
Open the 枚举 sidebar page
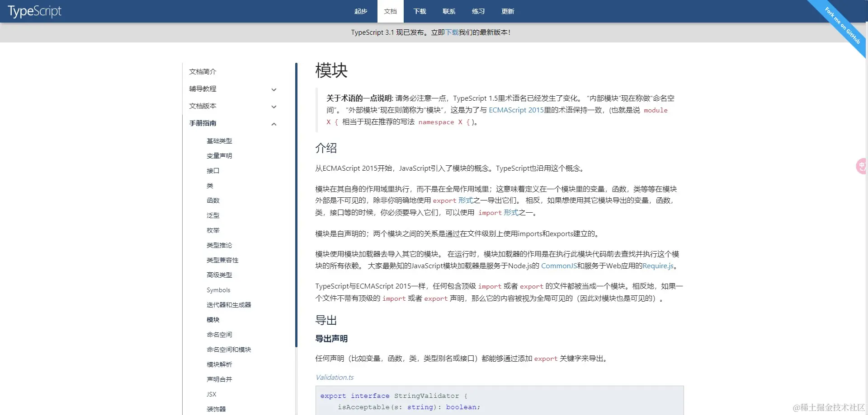point(213,230)
